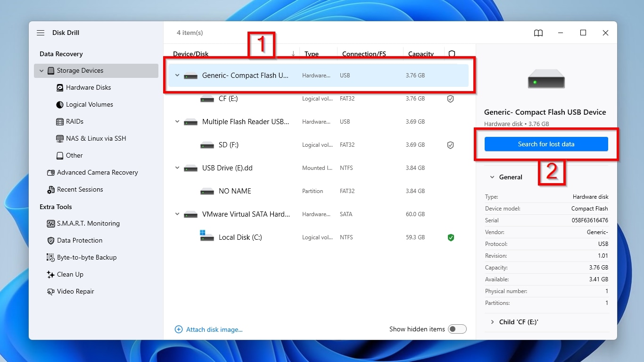Click green protection shield for Local Disk (C:)
644x362 pixels.
click(451, 237)
